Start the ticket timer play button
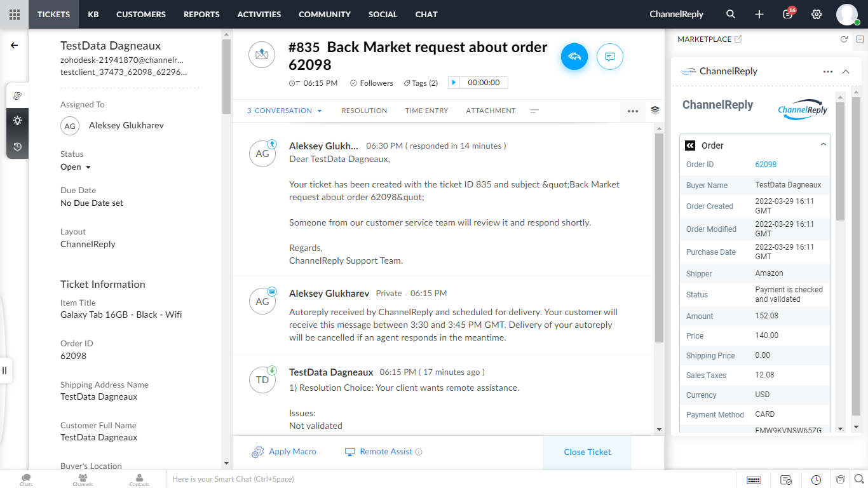Viewport: 868px width, 488px height. (454, 83)
